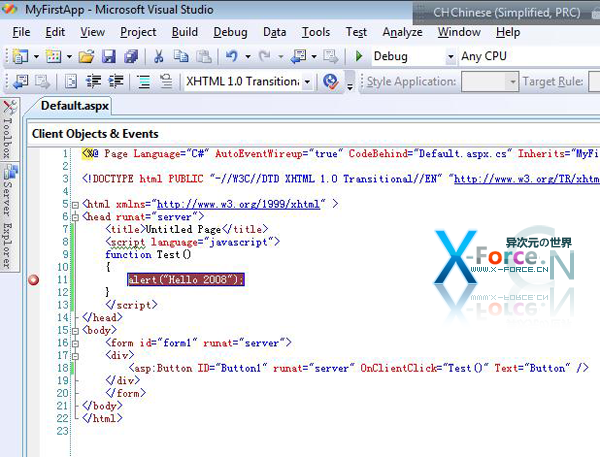Collapse the body element on line 15
This screenshot has height=457, width=600.
[x=75, y=331]
